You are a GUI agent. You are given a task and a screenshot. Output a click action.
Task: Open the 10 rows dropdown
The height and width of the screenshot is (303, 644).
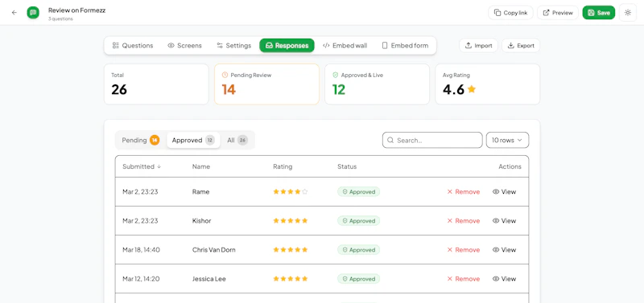(507, 140)
